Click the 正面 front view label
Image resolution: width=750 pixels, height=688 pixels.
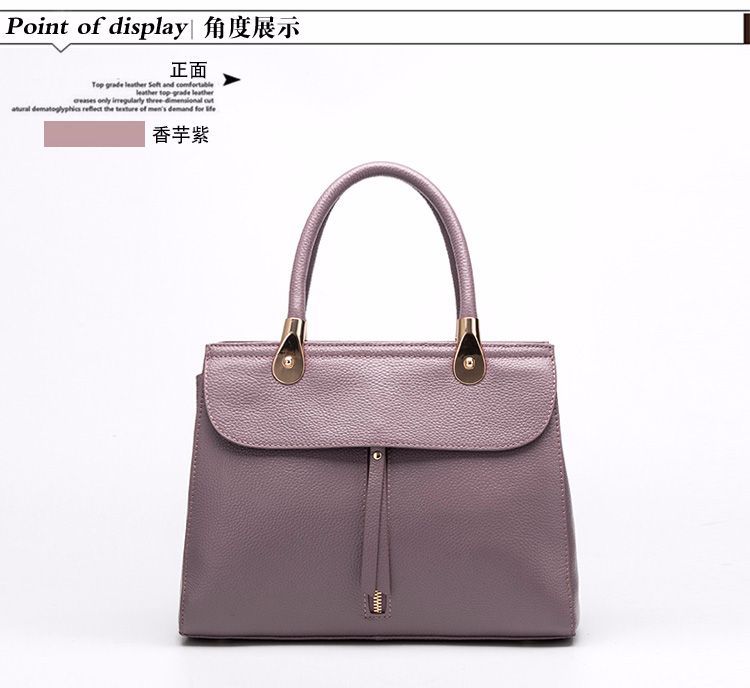pos(188,70)
